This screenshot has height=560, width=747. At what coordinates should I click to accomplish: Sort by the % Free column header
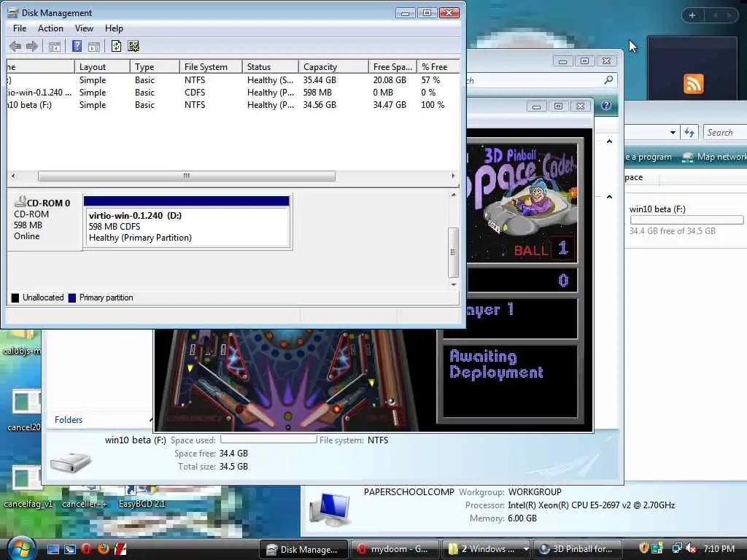pos(438,66)
